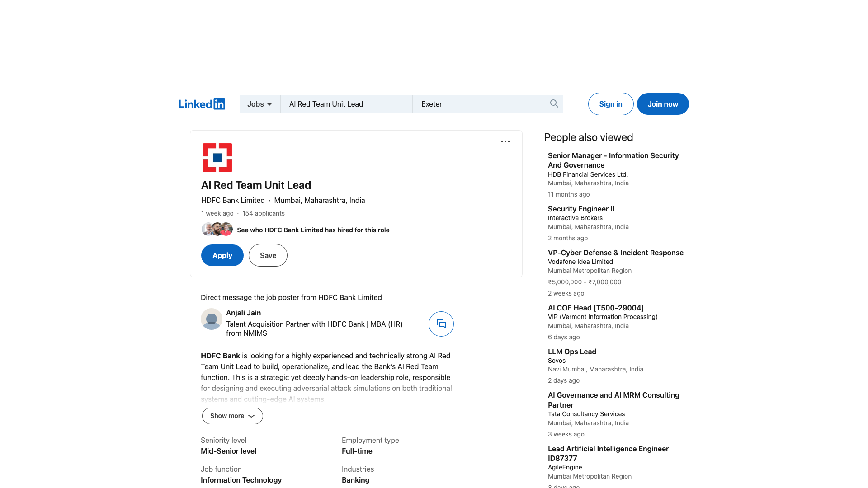868x488 pixels.
Task: Click the 'Banking' industries value
Action: (355, 480)
